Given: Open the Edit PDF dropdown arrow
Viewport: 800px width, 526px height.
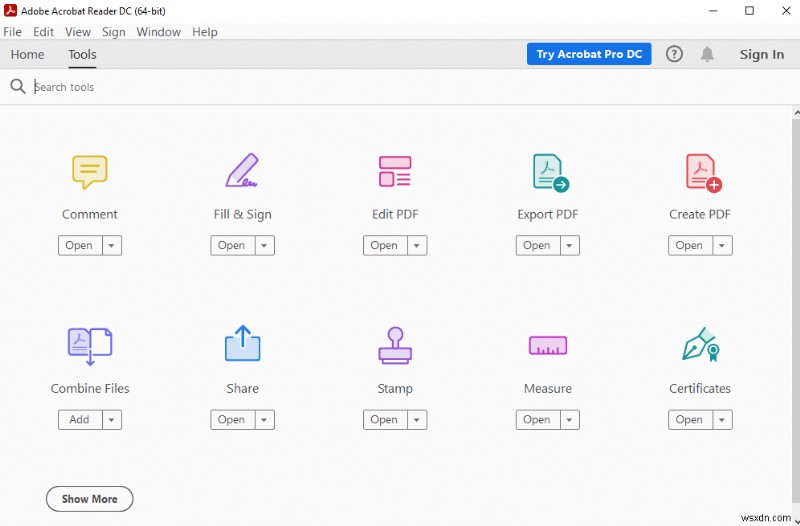Looking at the screenshot, I should tap(417, 245).
